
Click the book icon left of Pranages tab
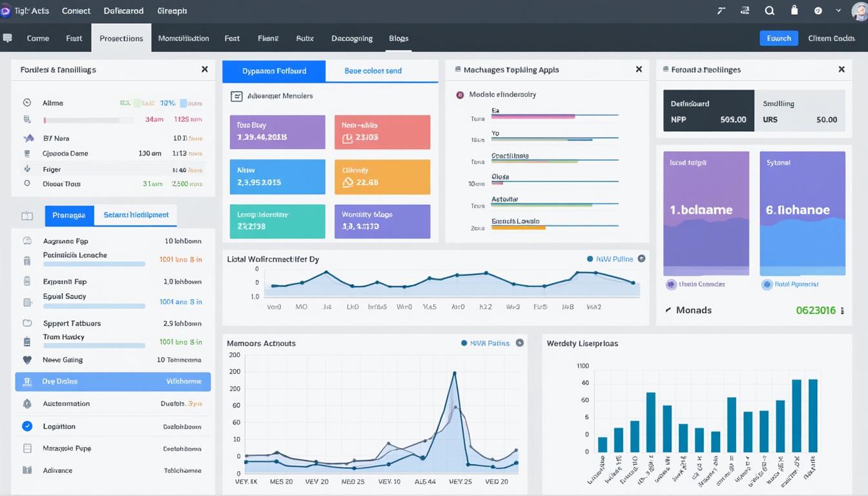point(27,216)
